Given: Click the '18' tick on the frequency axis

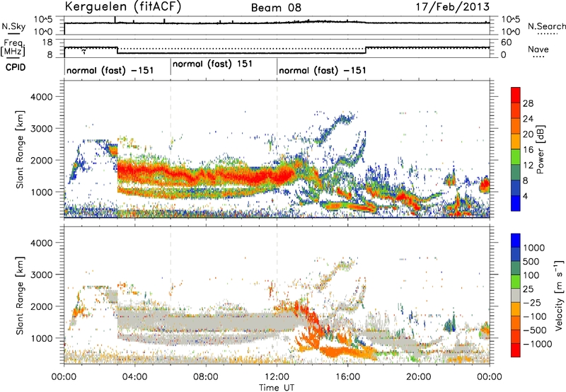Looking at the screenshot, I should pyautogui.click(x=47, y=42).
